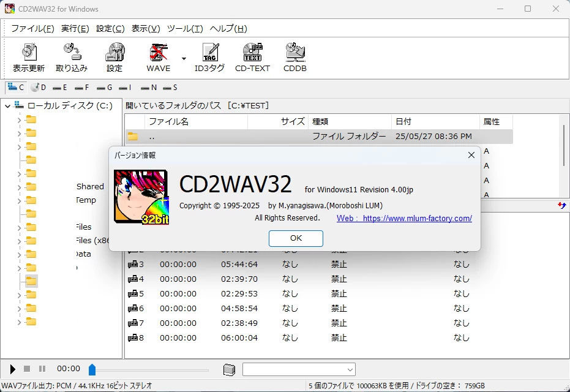Click the pause button in the playback controls
The width and height of the screenshot is (570, 392).
point(42,369)
